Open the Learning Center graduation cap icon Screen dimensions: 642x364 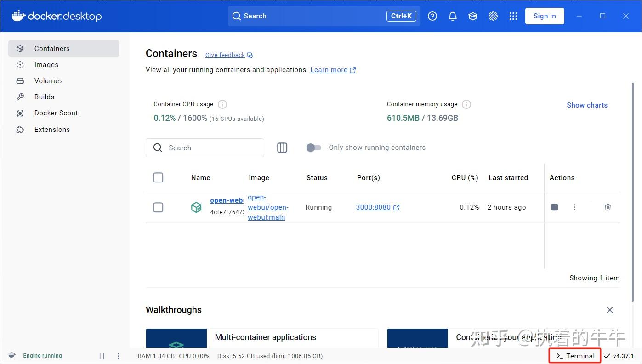pyautogui.click(x=472, y=16)
